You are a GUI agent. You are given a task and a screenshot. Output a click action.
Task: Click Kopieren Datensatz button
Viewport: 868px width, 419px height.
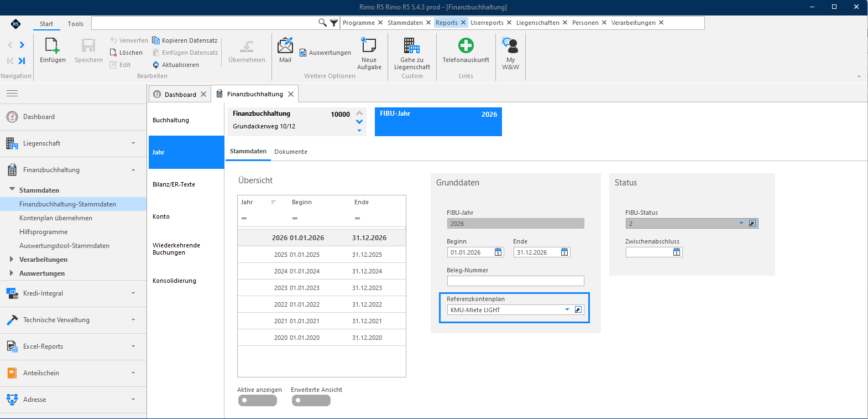[185, 40]
